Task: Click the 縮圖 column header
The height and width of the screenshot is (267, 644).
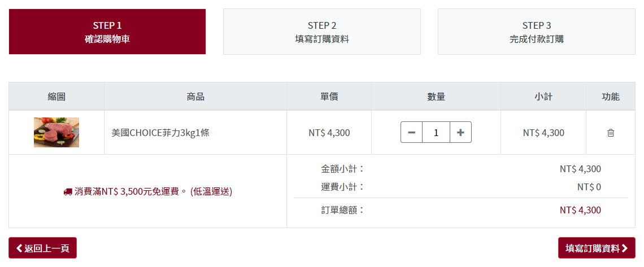Action: point(56,97)
